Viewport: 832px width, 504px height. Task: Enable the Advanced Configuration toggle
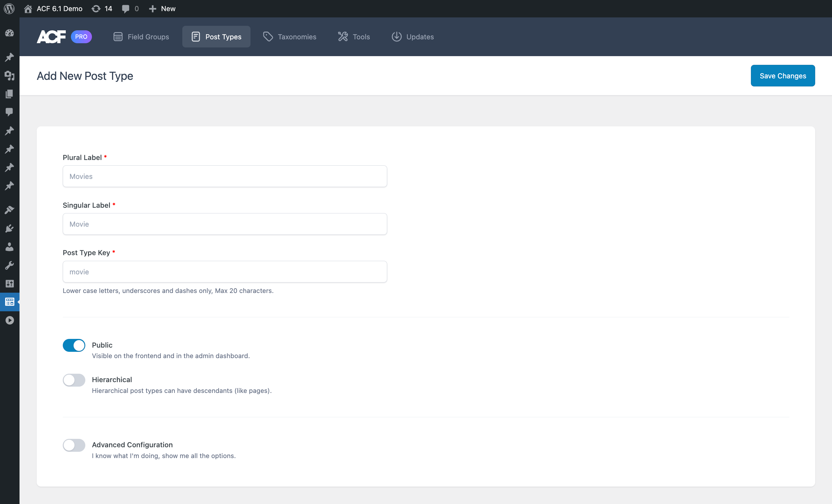pos(74,445)
